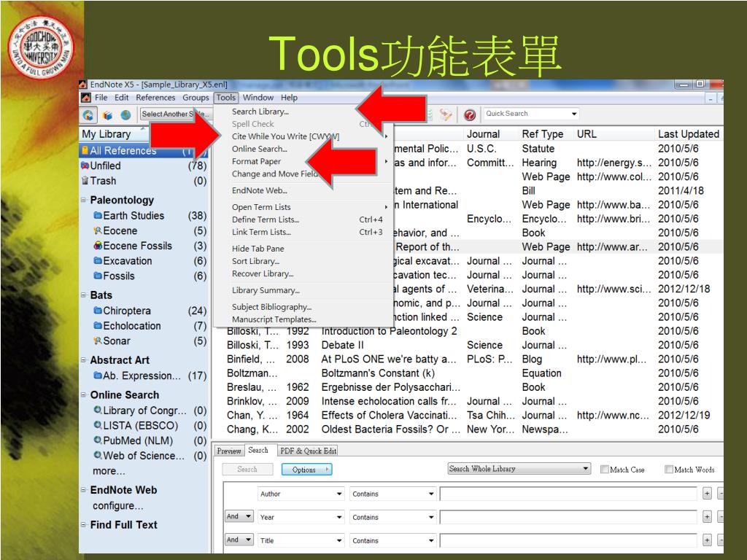Add a search row after Author line
Viewport: 747px width, 560px height.
pos(707,494)
